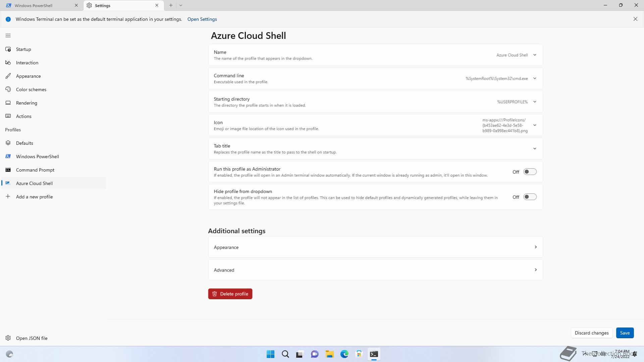Image resolution: width=644 pixels, height=362 pixels.
Task: Close the Settings tab
Action: tap(157, 5)
